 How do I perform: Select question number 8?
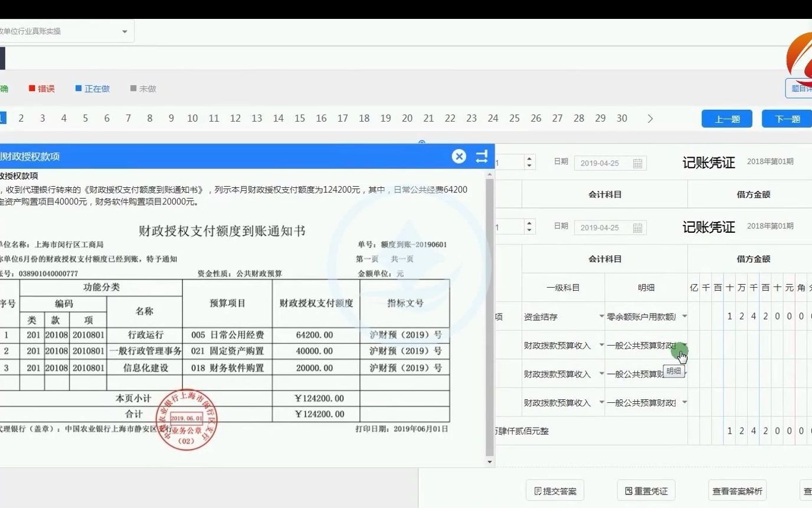[150, 118]
